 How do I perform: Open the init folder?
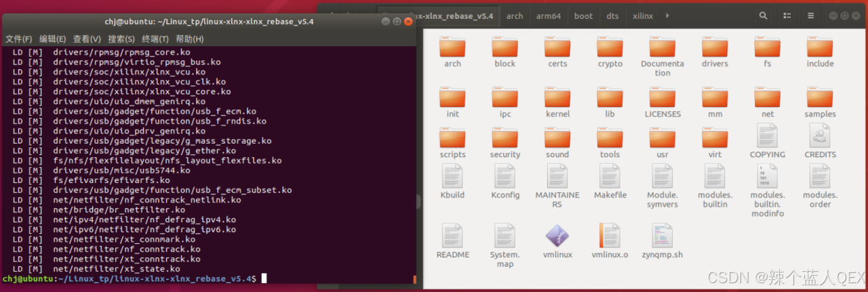click(452, 102)
